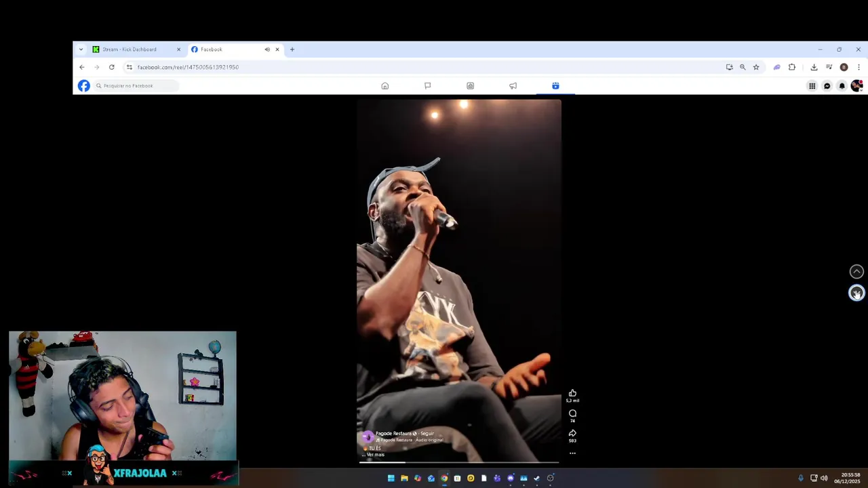Click the Pesquisar no Facebook search box
This screenshot has width=868, height=488.
(x=136, y=85)
